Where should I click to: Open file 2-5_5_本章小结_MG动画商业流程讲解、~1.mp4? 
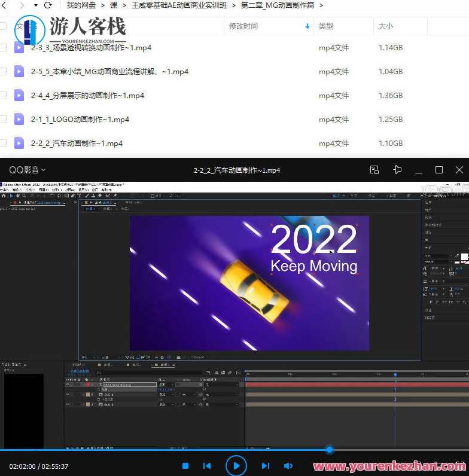(109, 72)
